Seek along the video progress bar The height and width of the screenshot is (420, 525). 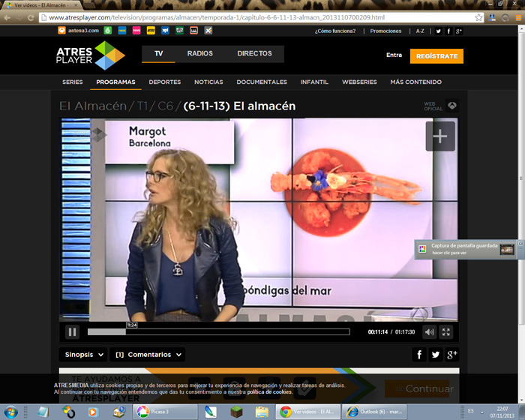point(219,332)
